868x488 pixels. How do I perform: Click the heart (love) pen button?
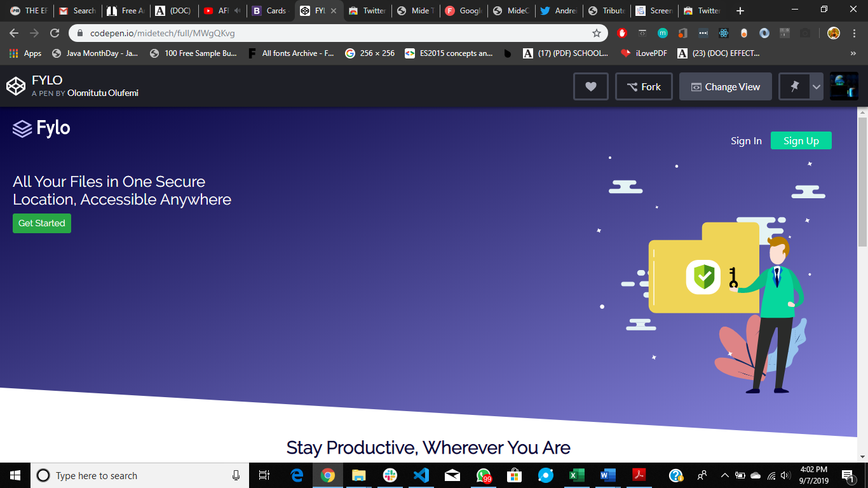click(x=590, y=87)
